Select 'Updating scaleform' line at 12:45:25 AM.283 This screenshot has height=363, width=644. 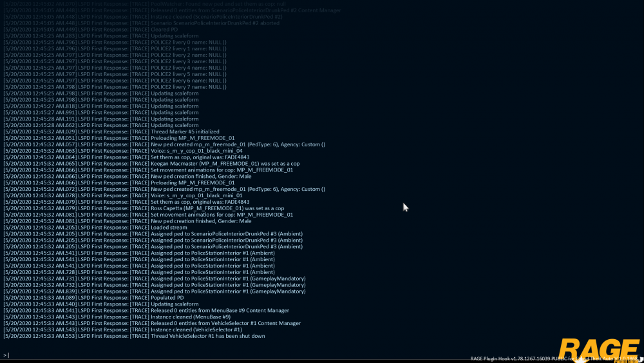(101, 35)
